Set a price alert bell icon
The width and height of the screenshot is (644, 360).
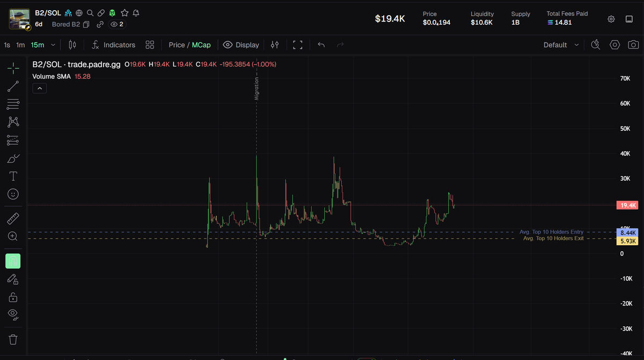(x=136, y=12)
